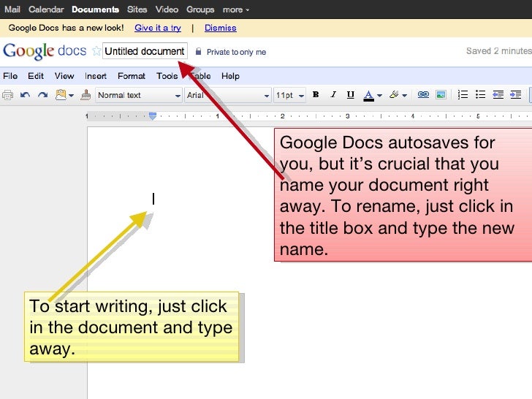The image size is (532, 399).
Task: Toggle bold formatting
Action: [316, 95]
